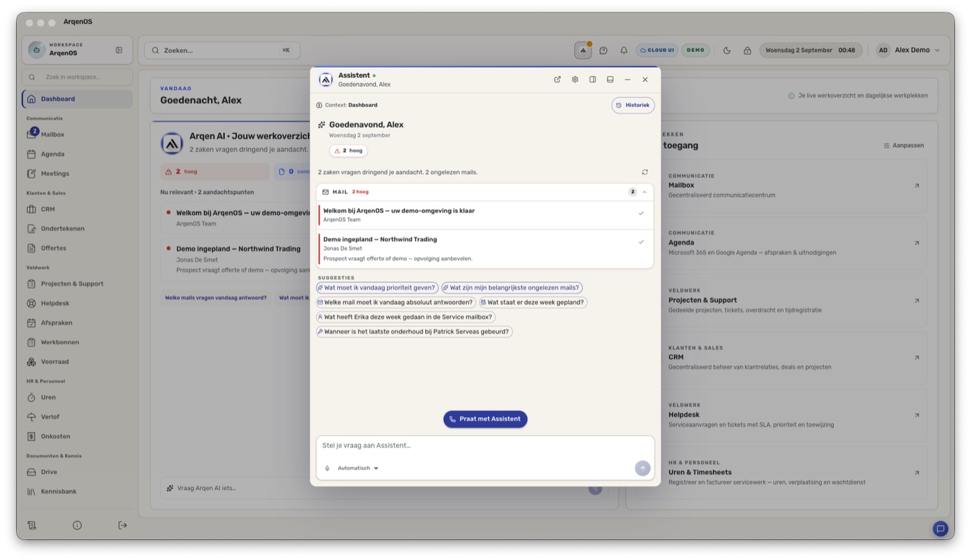Click the CLOUD UI badge
Image resolution: width=971 pixels, height=560 pixels.
657,50
